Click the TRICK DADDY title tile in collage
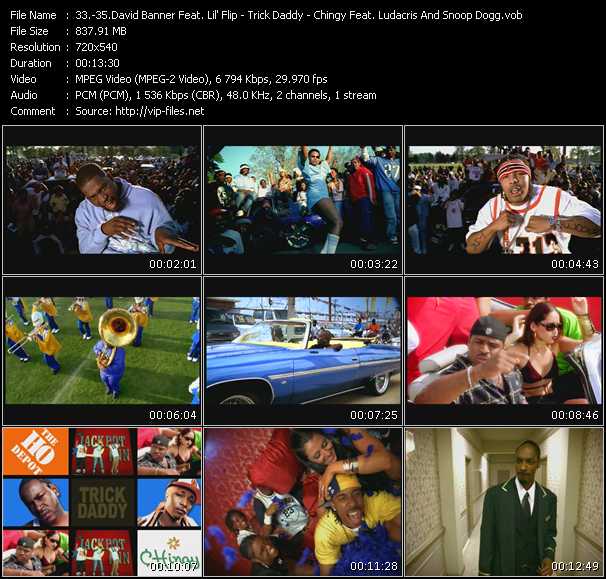This screenshot has width=606, height=579. 102,502
